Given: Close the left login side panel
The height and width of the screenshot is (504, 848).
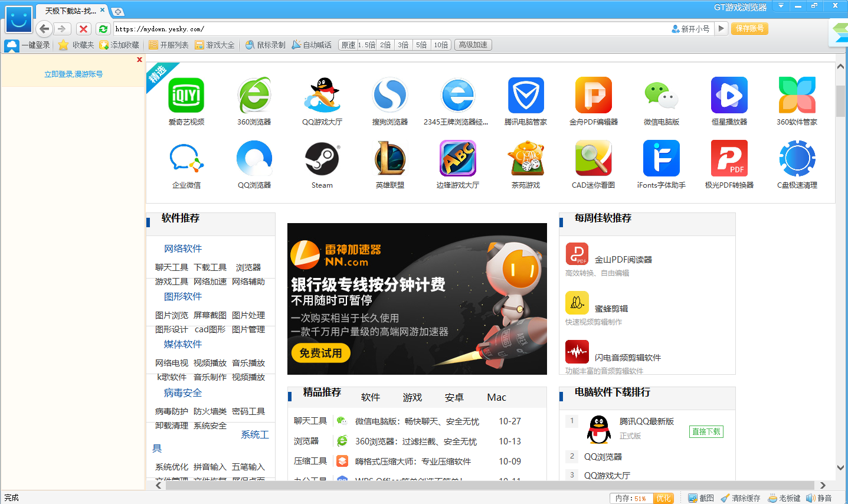Looking at the screenshot, I should point(139,60).
